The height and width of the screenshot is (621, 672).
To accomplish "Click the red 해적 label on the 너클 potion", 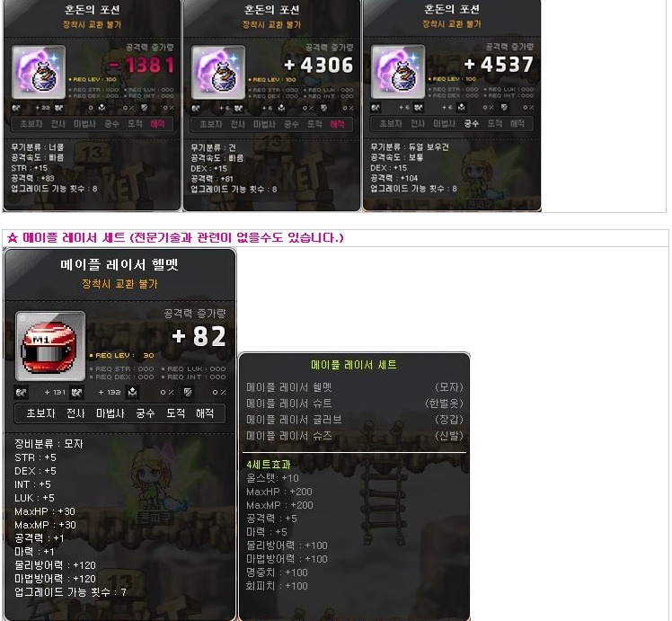I will [x=157, y=124].
